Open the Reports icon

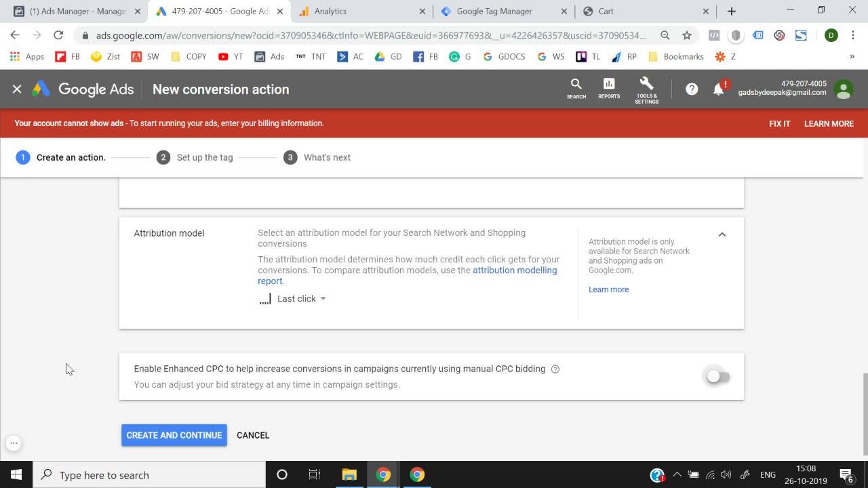(x=609, y=89)
